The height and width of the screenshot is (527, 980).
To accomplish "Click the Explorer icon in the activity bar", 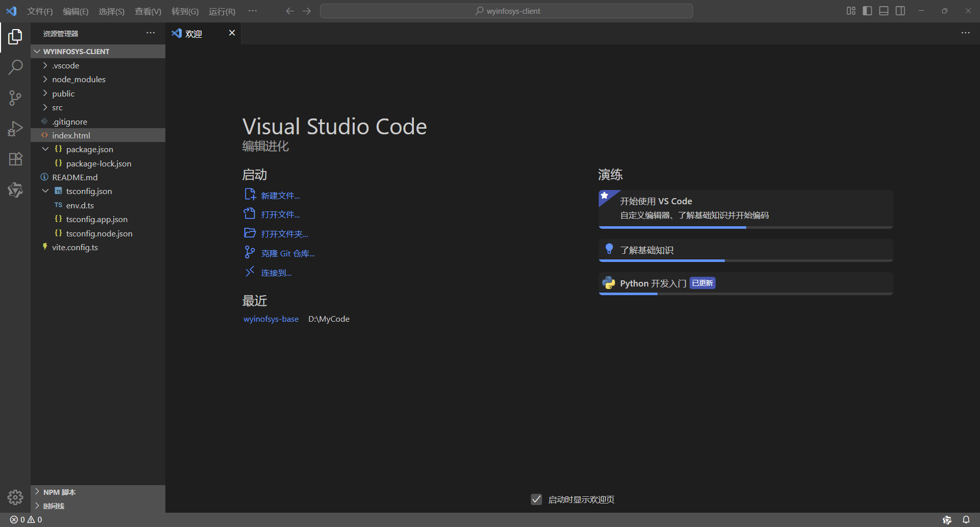I will point(16,36).
